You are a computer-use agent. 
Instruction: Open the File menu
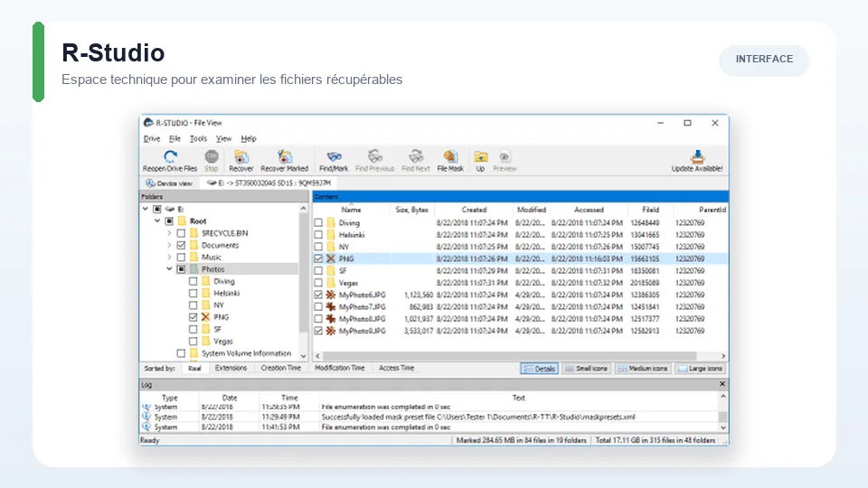[x=175, y=139]
